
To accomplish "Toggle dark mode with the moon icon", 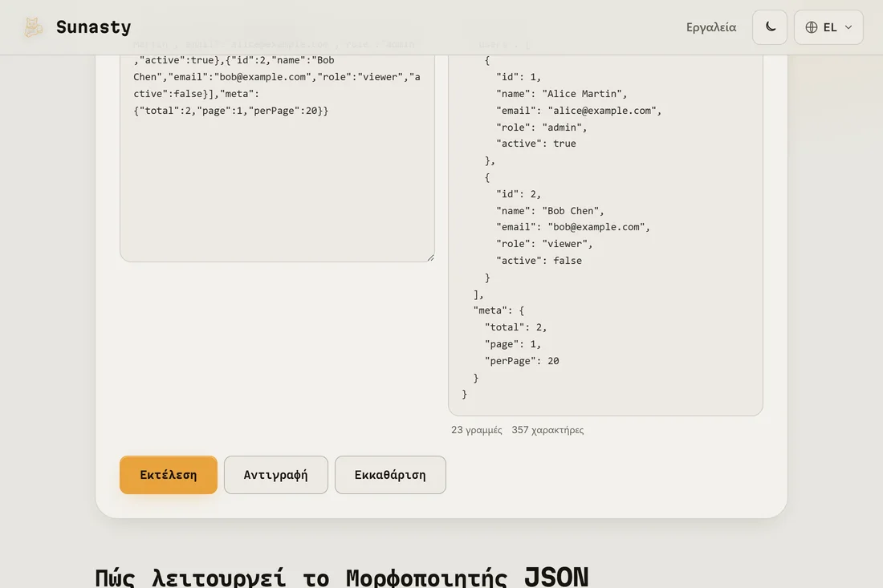I will click(770, 27).
